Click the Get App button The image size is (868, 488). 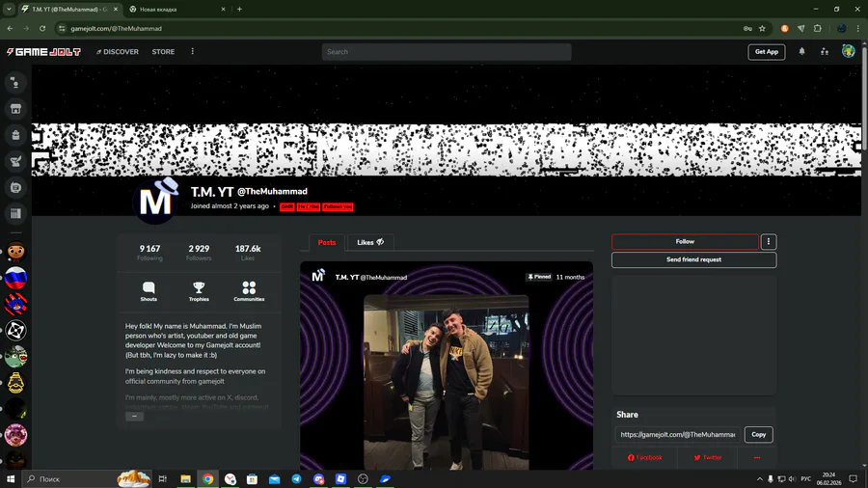pyautogui.click(x=767, y=52)
